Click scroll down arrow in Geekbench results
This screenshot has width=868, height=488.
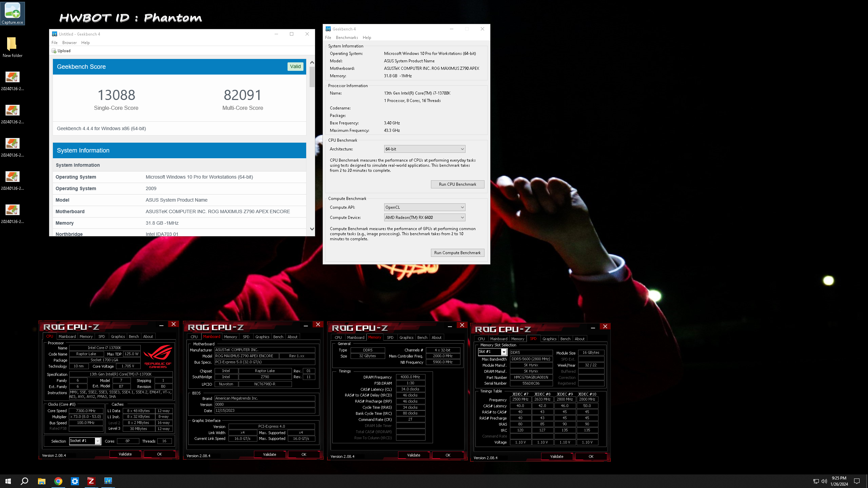click(x=312, y=229)
